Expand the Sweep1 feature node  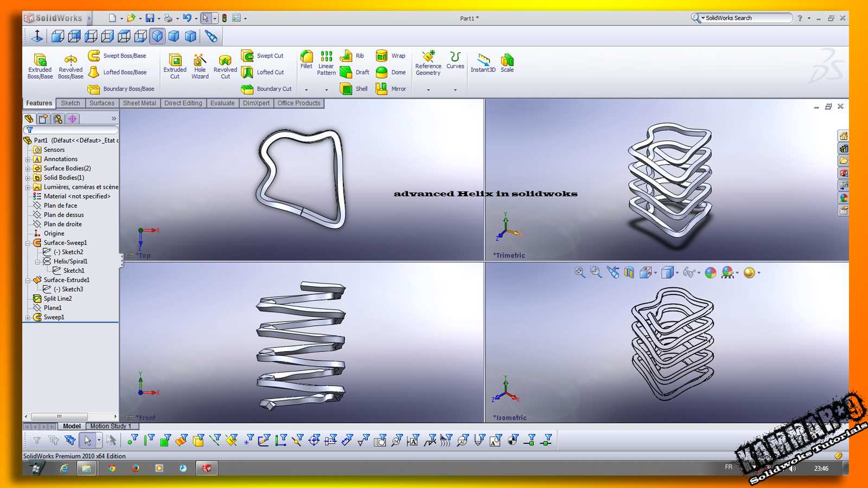(28, 318)
